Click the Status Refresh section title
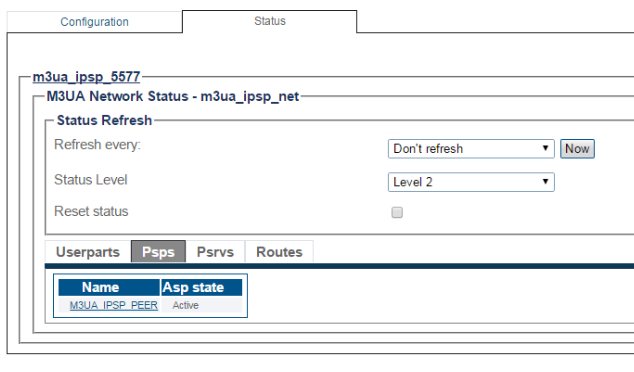Viewport: 634px width, 372px height. [104, 120]
